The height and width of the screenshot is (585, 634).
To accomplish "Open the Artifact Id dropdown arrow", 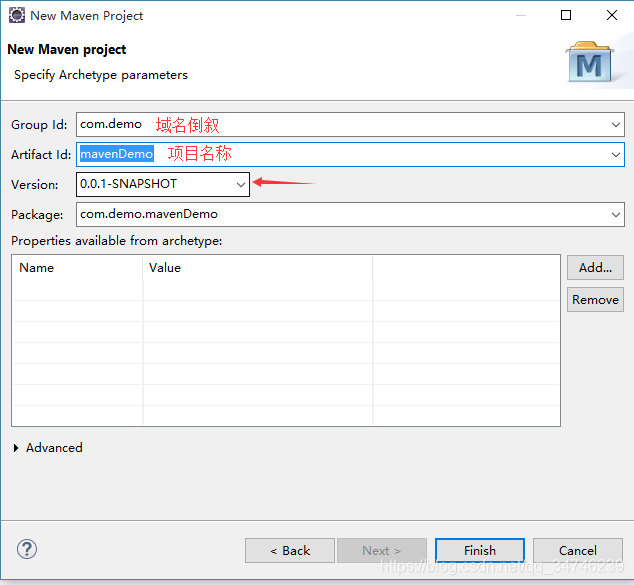I will (x=615, y=154).
